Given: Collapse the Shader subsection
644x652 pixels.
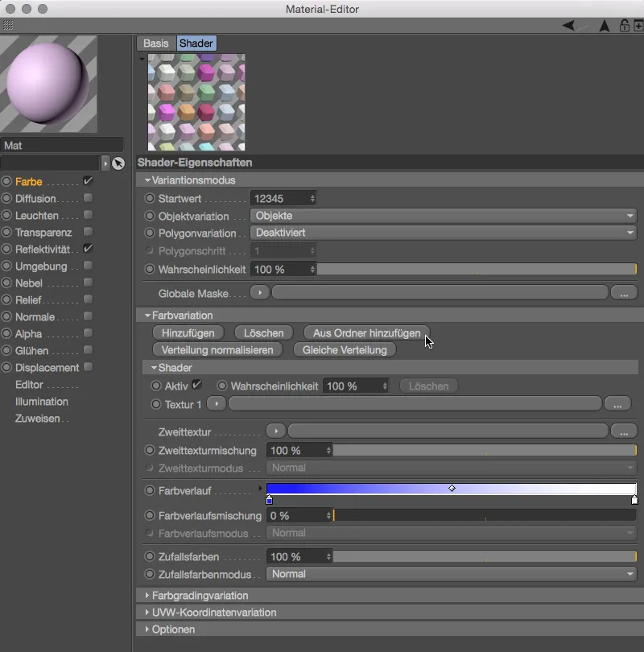Looking at the screenshot, I should pos(154,368).
